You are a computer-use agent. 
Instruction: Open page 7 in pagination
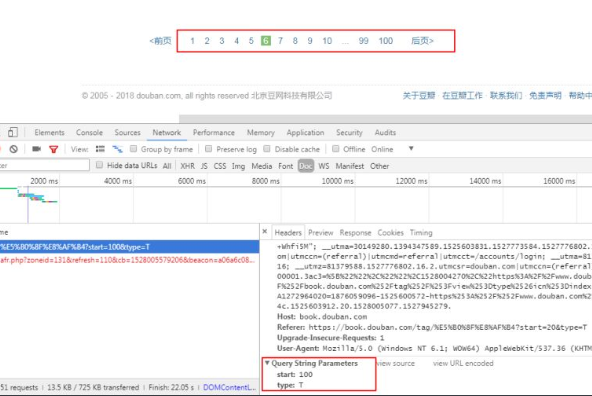click(x=280, y=41)
